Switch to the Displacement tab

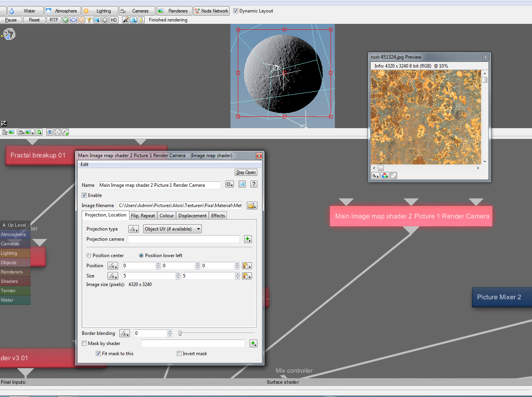click(x=192, y=216)
